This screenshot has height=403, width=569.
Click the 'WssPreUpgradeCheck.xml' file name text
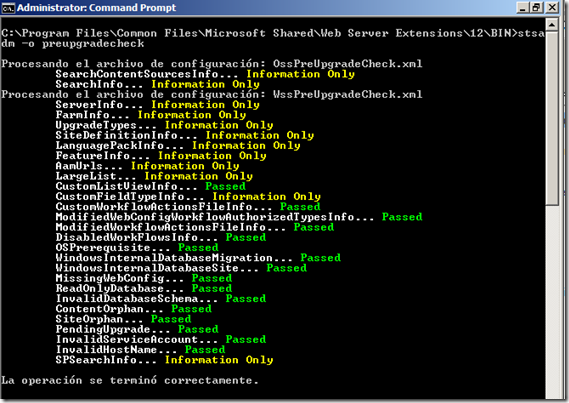[x=348, y=94]
